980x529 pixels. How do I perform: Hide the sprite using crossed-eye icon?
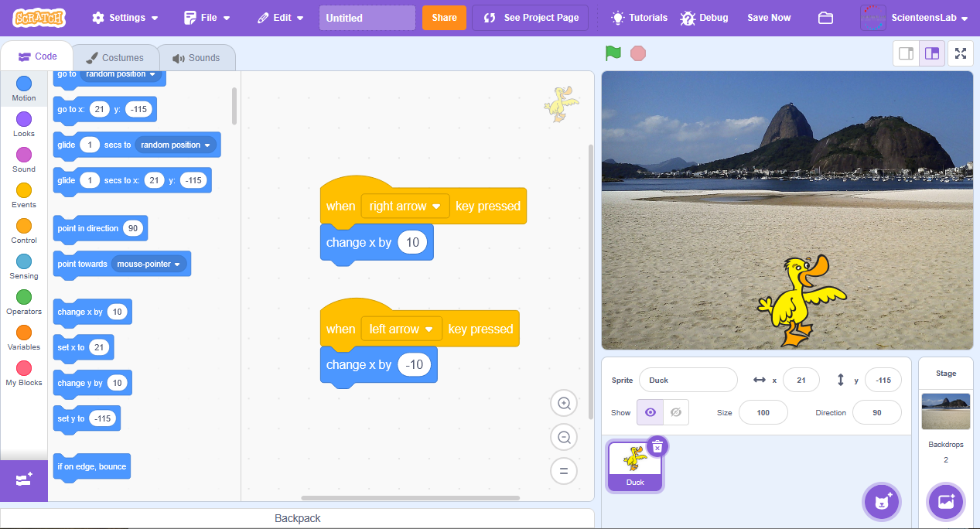click(x=675, y=412)
